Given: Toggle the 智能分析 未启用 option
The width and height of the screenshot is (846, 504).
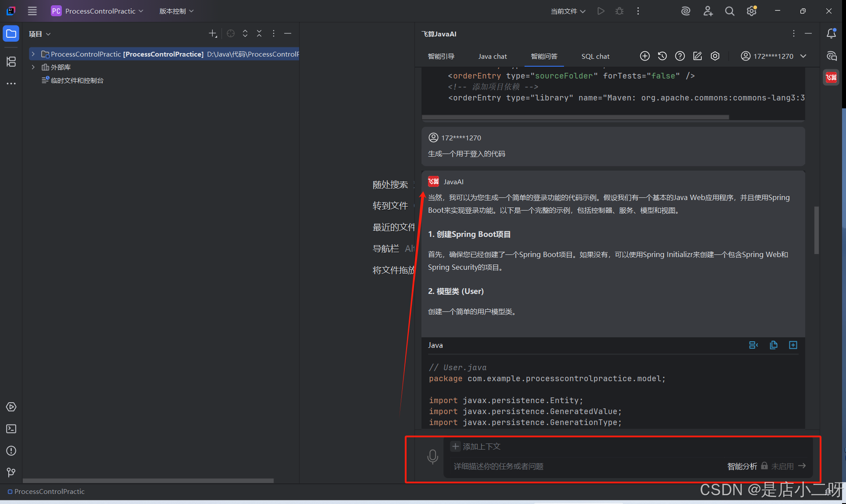Looking at the screenshot, I should 760,466.
